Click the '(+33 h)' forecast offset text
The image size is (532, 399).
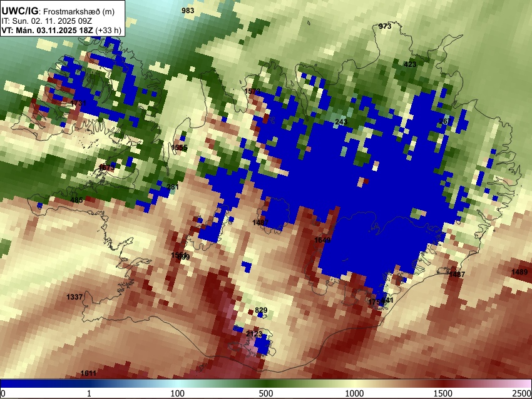[108, 30]
